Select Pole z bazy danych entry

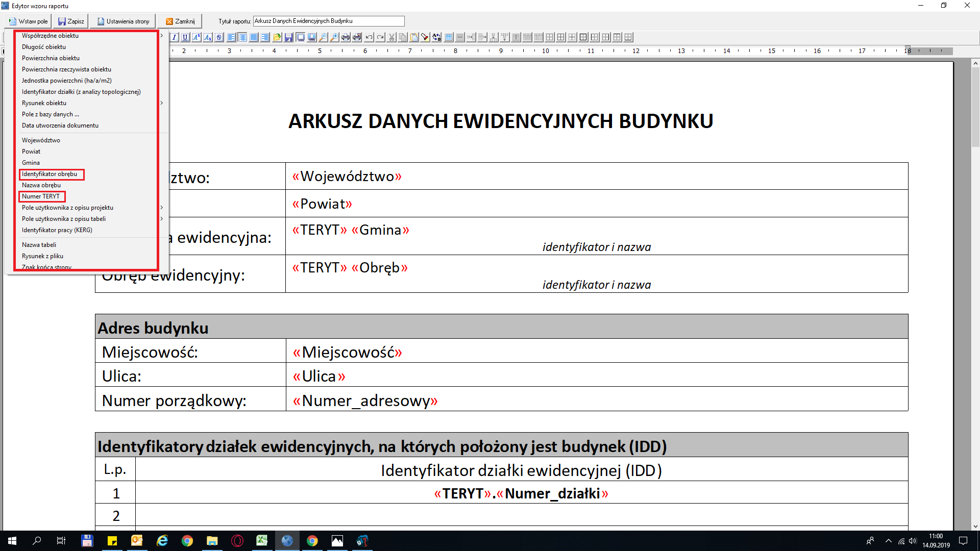[x=51, y=114]
